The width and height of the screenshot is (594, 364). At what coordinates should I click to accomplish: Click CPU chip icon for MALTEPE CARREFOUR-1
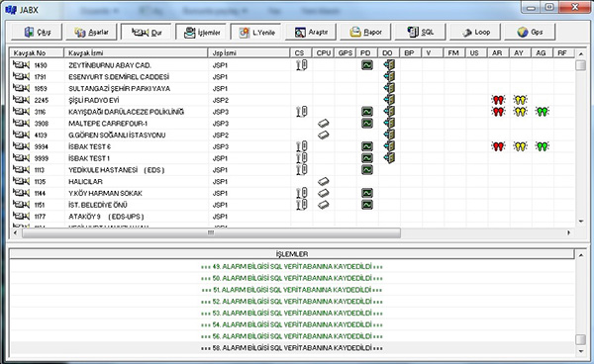(323, 124)
